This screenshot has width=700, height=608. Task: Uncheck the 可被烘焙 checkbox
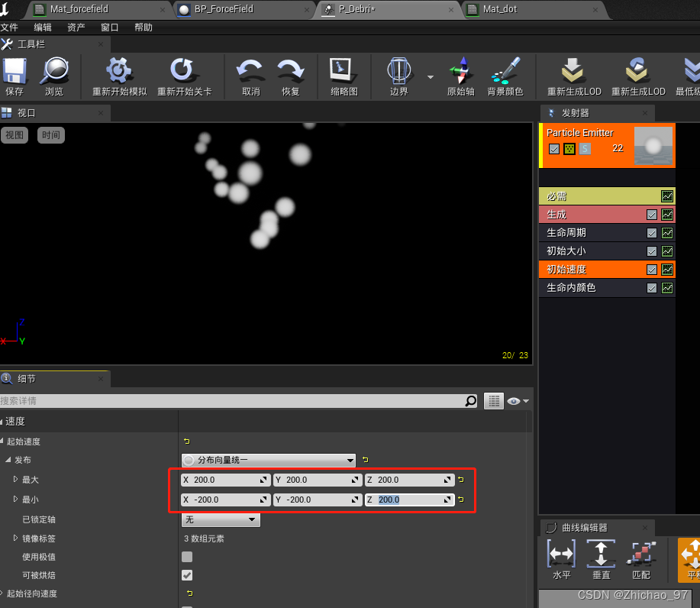187,575
